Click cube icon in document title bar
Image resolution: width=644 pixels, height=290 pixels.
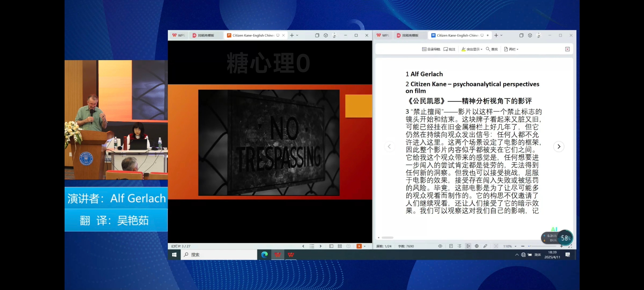[x=530, y=35]
